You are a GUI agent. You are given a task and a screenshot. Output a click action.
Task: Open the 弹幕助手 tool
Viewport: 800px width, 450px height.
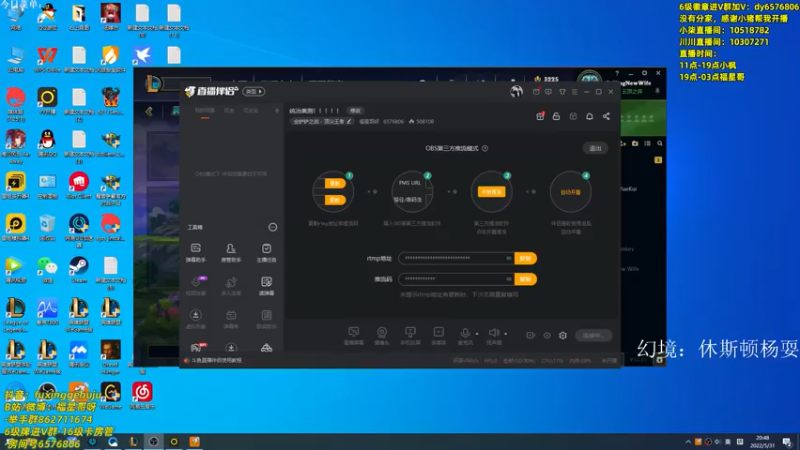195,253
